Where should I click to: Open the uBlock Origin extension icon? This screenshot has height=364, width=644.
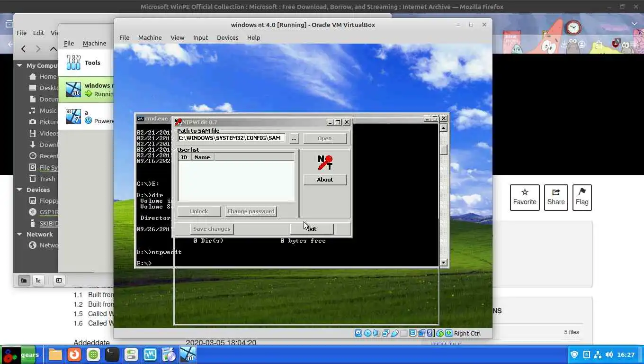[616, 44]
